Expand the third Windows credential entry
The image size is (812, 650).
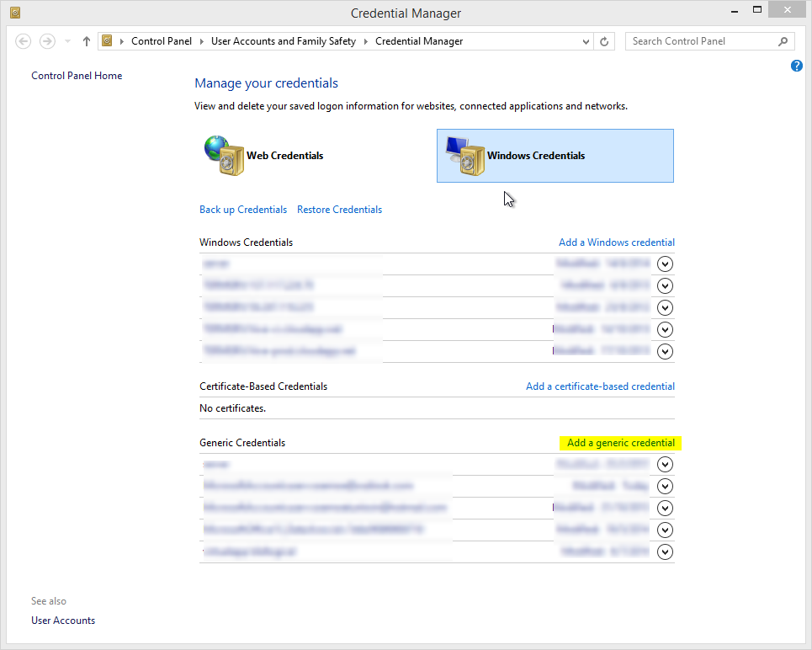coord(665,307)
